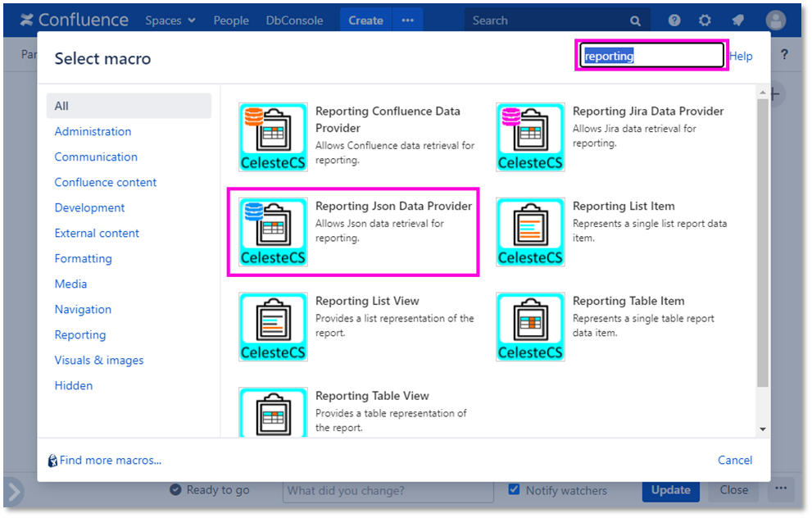Select the Visuals & images category
812x518 pixels.
pos(99,360)
